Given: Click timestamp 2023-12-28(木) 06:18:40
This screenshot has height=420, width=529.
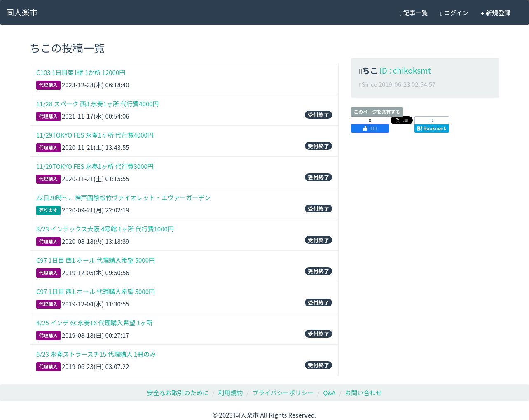Looking at the screenshot, I should point(96,85).
